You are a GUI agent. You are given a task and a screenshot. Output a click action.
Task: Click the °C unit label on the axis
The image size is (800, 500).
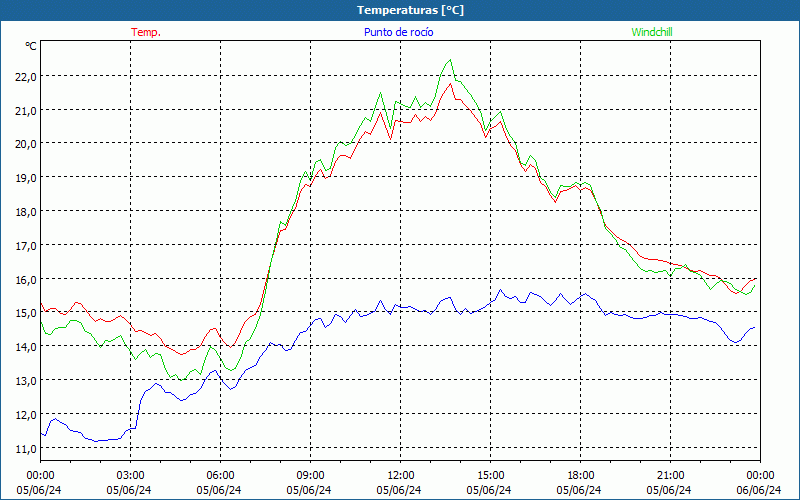(x=31, y=46)
